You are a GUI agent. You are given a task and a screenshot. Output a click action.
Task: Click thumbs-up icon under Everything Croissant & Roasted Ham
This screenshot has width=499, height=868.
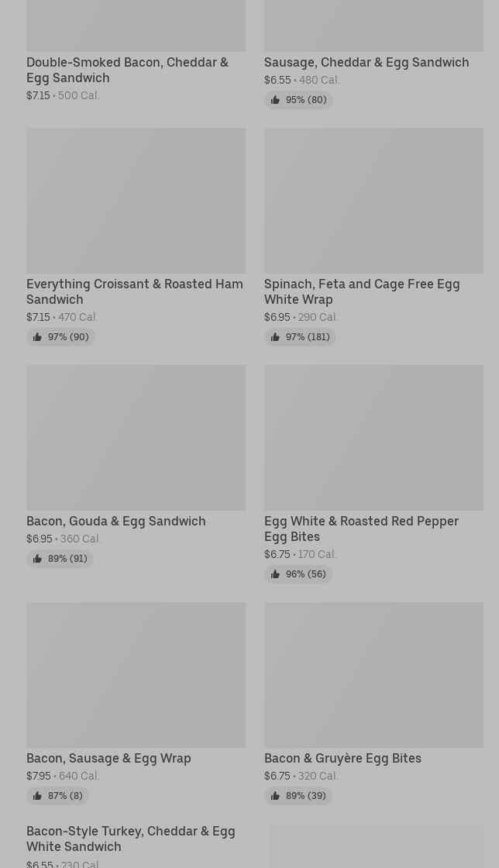(x=37, y=337)
